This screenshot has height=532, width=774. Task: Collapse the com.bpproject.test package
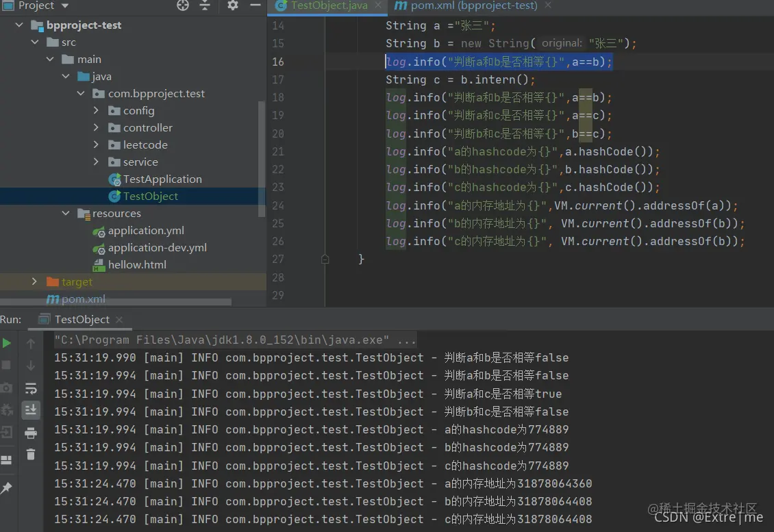[x=81, y=93]
